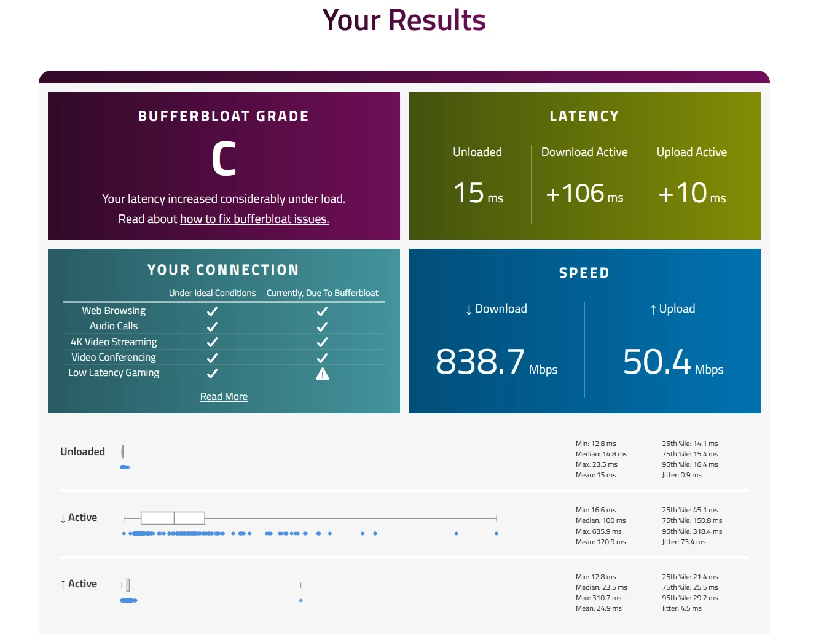
Task: Click 'Min: 16.6 ms' in download Active stats
Action: (596, 510)
